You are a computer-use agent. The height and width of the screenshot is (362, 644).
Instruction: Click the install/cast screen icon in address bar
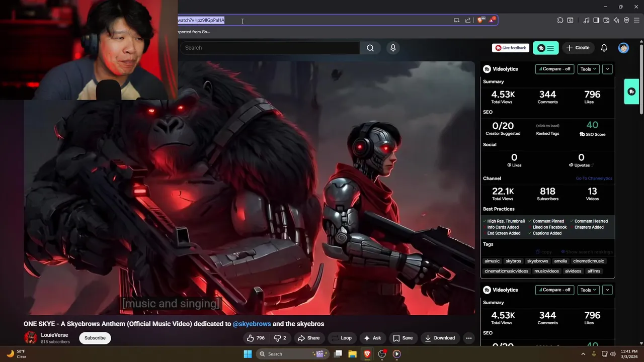[456, 20]
